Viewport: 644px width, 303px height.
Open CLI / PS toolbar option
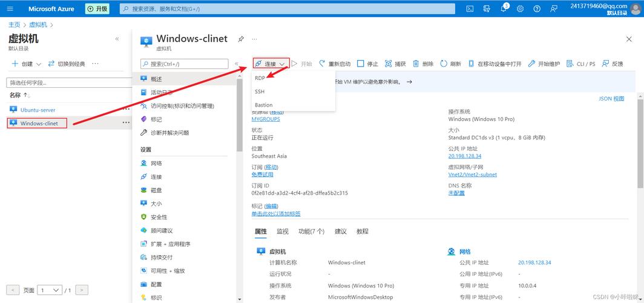tap(581, 64)
